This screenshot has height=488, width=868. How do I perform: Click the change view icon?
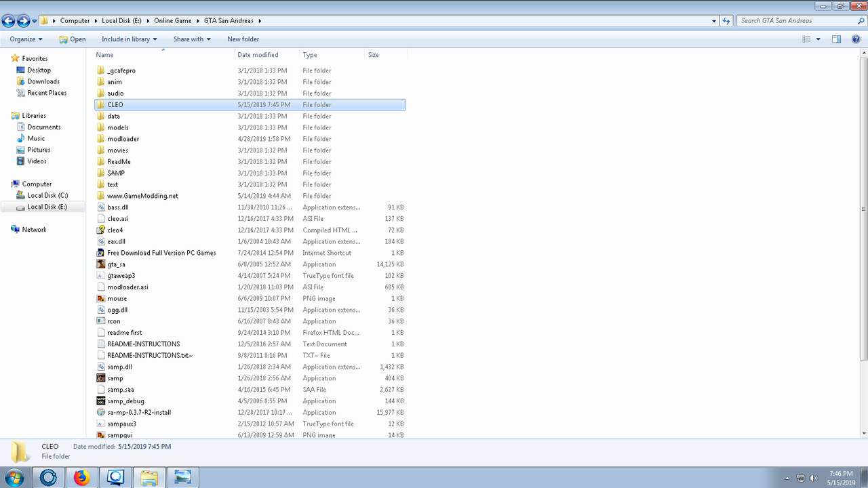tap(806, 39)
